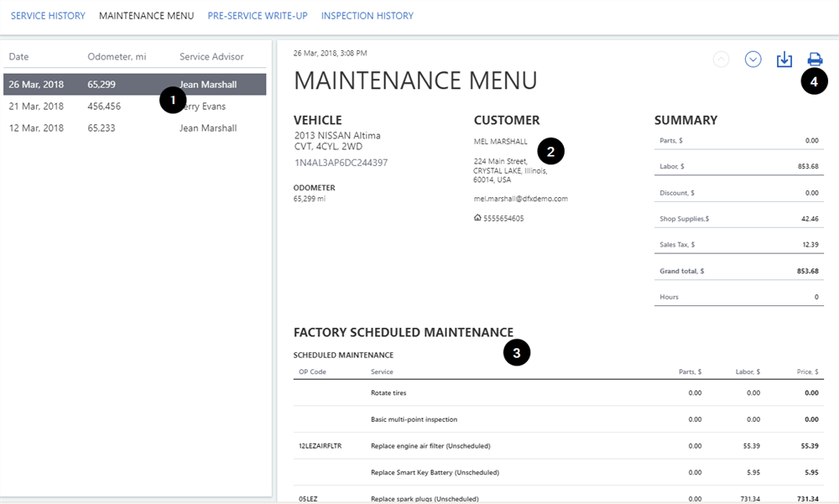Viewport: 839px width, 504px height.
Task: Click the download report icon
Action: click(x=784, y=60)
